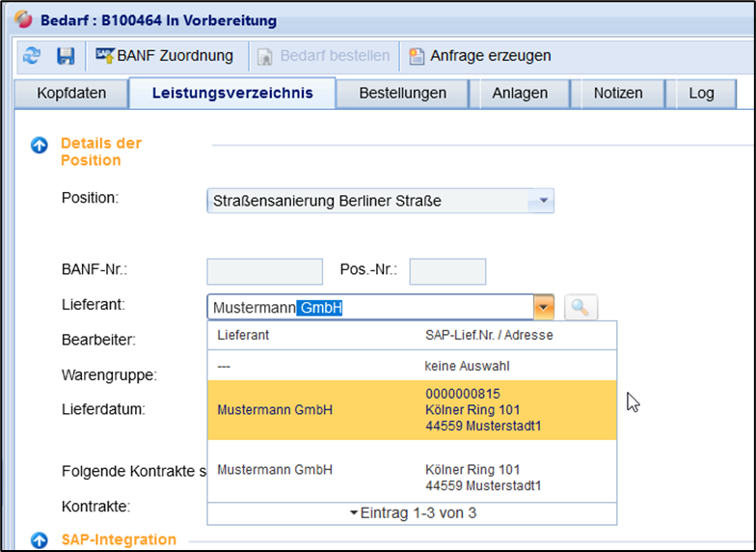Select Mustermann GmbH with SAP number 0000000815
Image resolution: width=756 pixels, height=552 pixels.
412,410
